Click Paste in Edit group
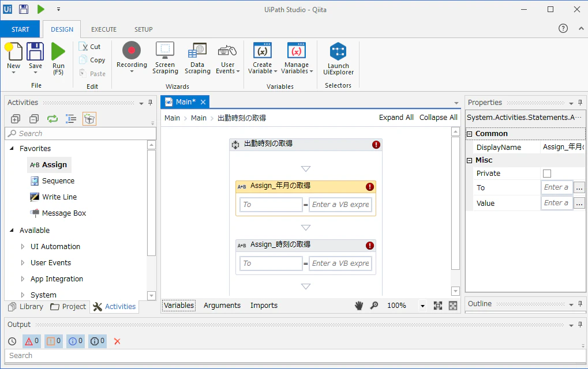Screen dimensions: 588x369 [92, 73]
